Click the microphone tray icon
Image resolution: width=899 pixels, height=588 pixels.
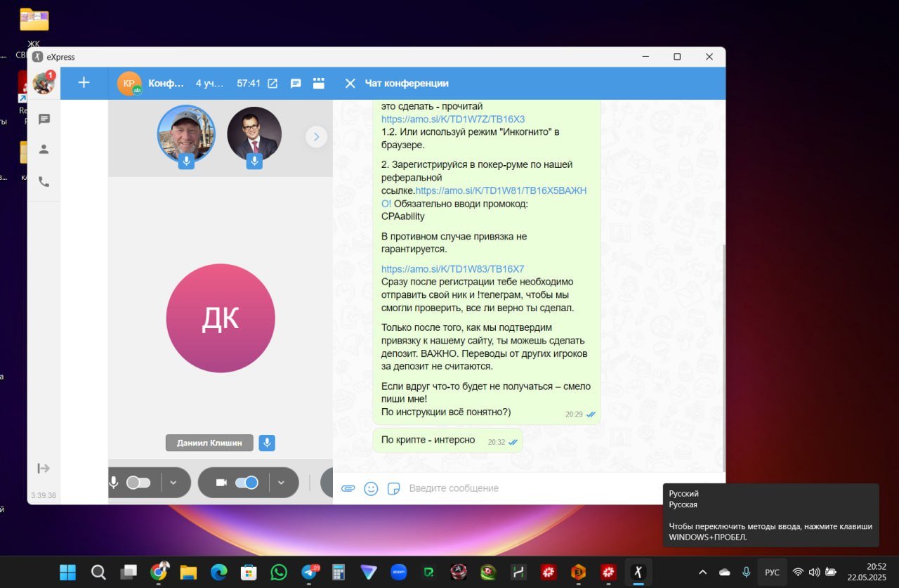click(x=746, y=572)
